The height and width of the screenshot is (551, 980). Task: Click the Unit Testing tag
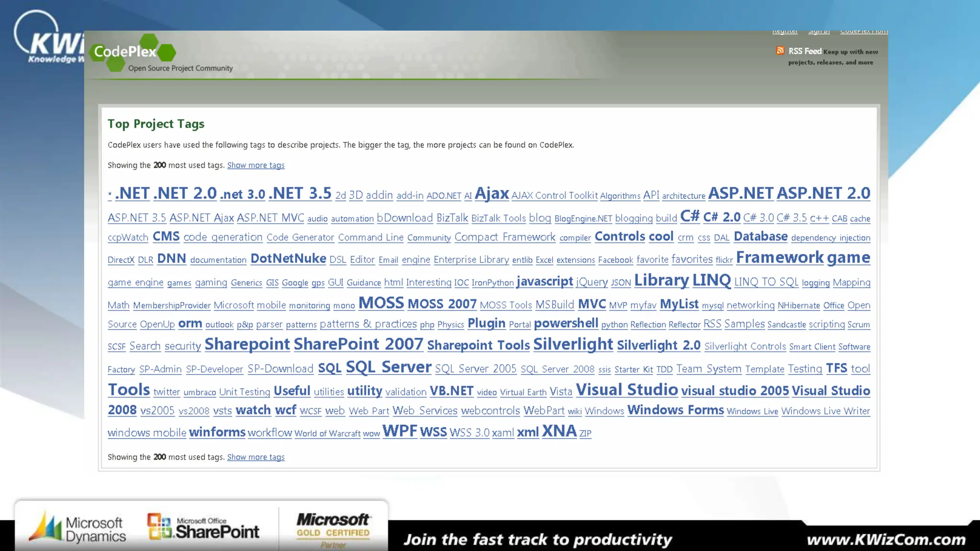coord(245,392)
